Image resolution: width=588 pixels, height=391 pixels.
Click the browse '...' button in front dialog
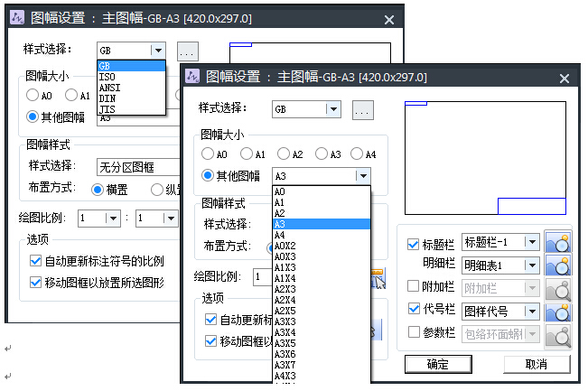(x=362, y=110)
